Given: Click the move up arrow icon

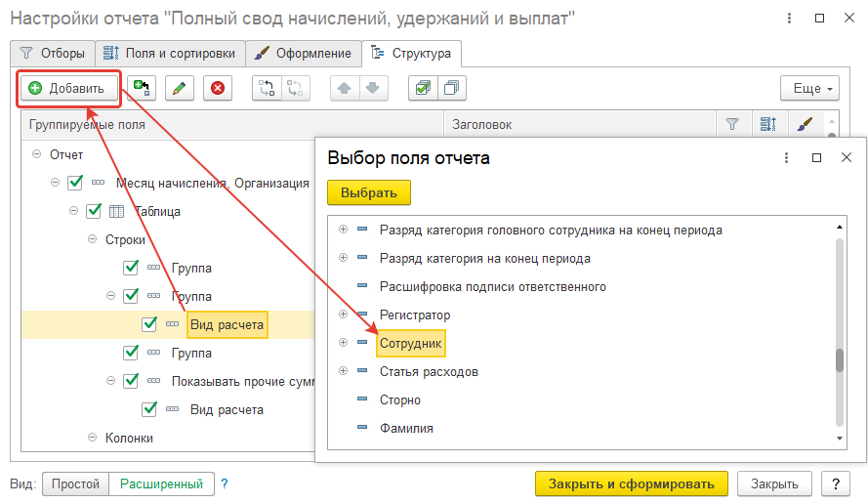Looking at the screenshot, I should pos(344,88).
